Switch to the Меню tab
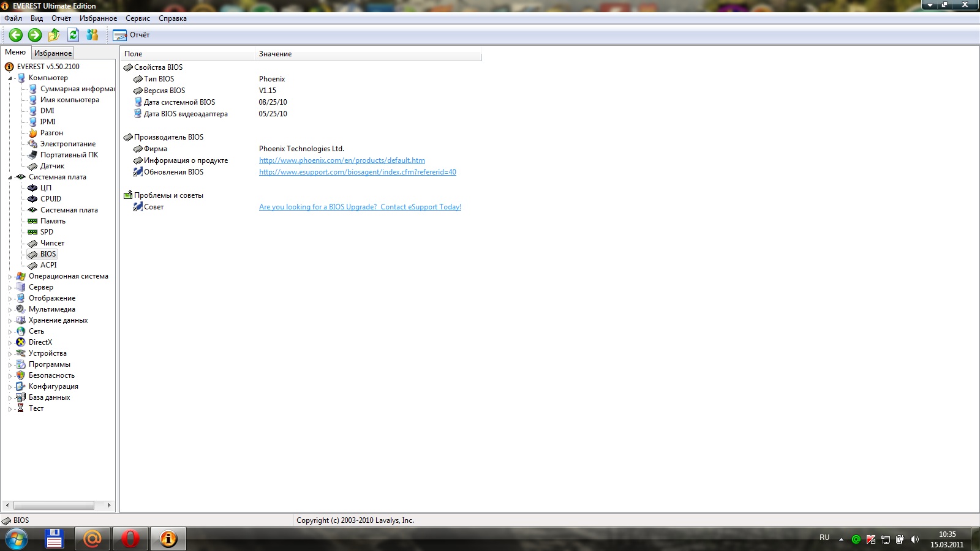Image resolution: width=980 pixels, height=551 pixels. [15, 52]
